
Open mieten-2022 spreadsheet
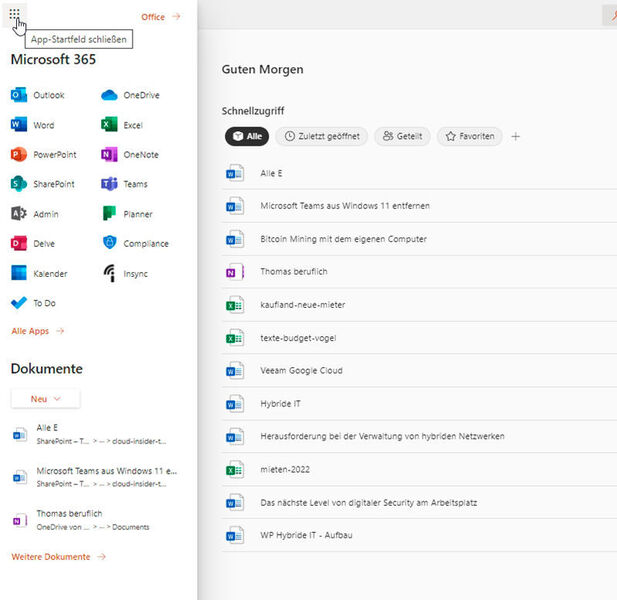coord(419,469)
